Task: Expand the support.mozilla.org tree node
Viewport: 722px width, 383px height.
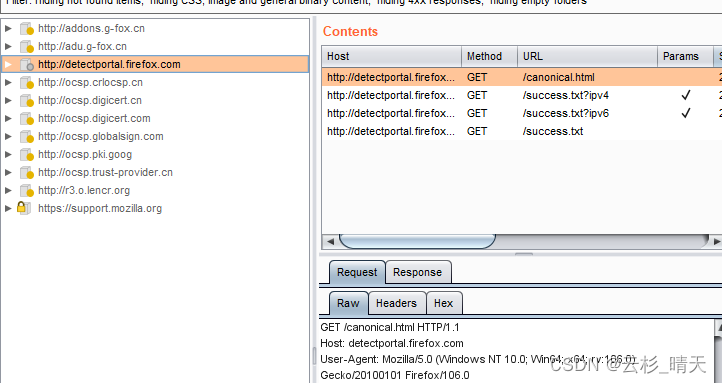Action: [x=8, y=208]
